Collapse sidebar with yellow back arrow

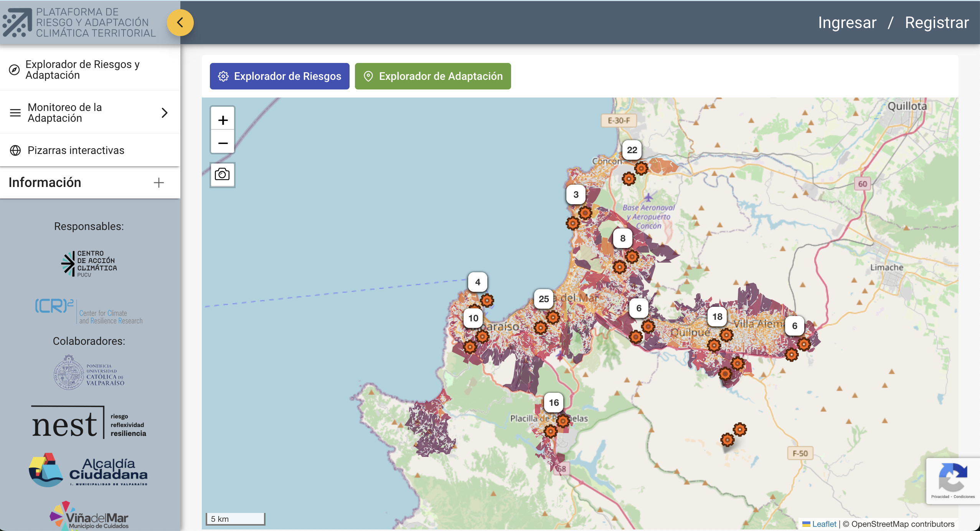180,23
